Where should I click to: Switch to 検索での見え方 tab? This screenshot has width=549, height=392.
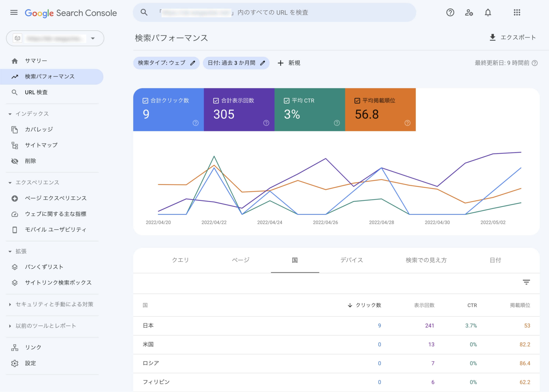(426, 260)
